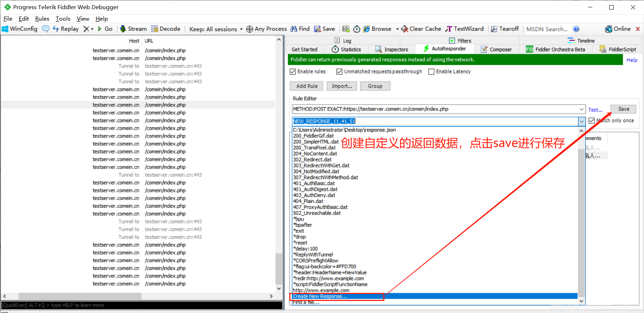
Task: Switch to the Composer tab
Action: tap(496, 49)
